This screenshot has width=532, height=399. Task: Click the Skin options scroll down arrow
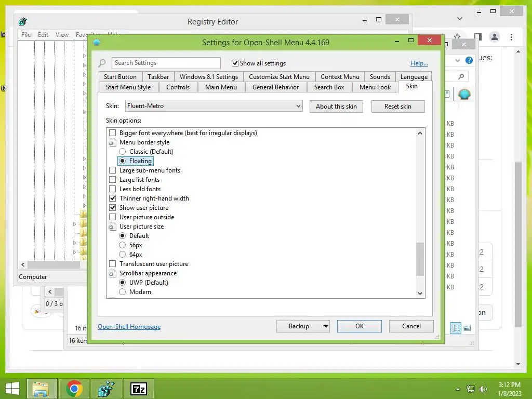coord(420,294)
